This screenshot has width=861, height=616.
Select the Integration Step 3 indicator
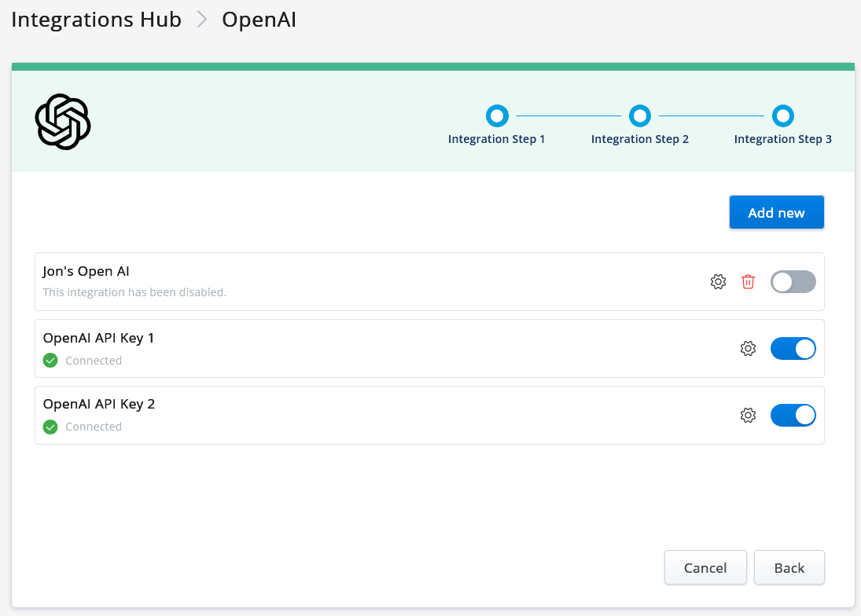[783, 115]
